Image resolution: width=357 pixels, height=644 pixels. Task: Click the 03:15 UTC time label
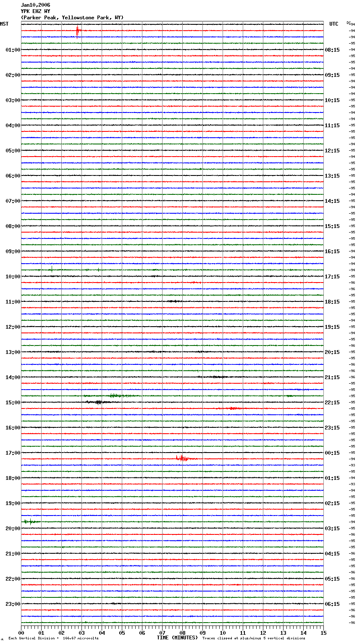[332, 529]
